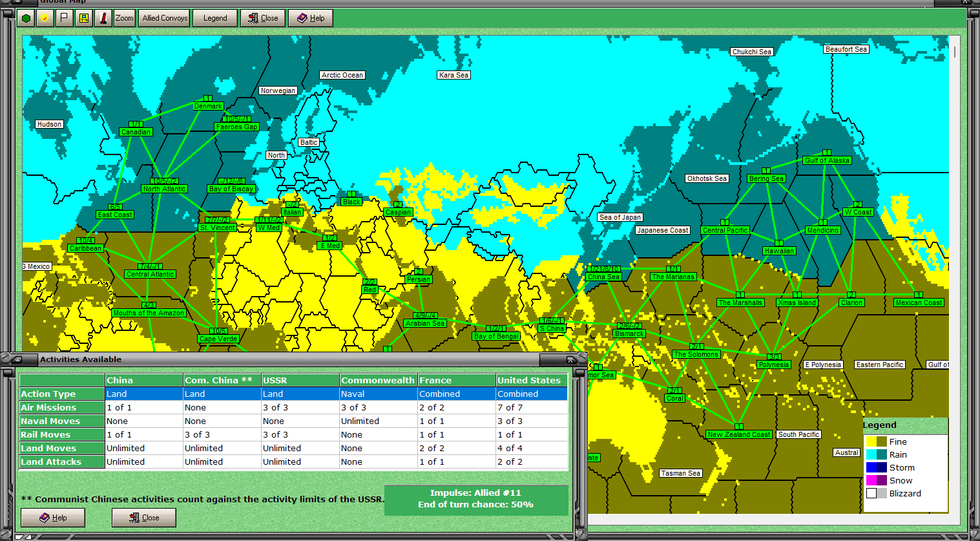This screenshot has height=541, width=980.
Task: Click the Land Attacks row label
Action: click(x=62, y=461)
